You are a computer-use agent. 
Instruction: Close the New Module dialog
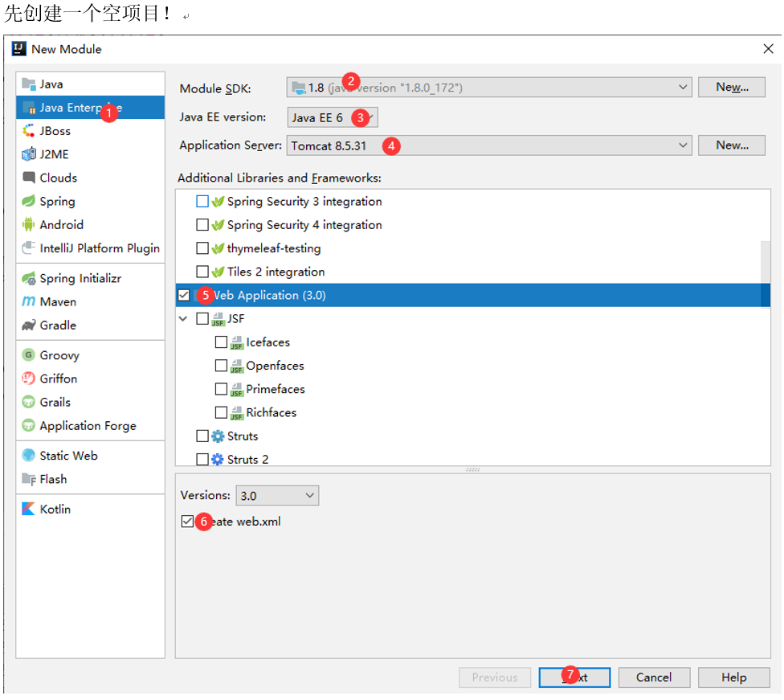point(768,48)
